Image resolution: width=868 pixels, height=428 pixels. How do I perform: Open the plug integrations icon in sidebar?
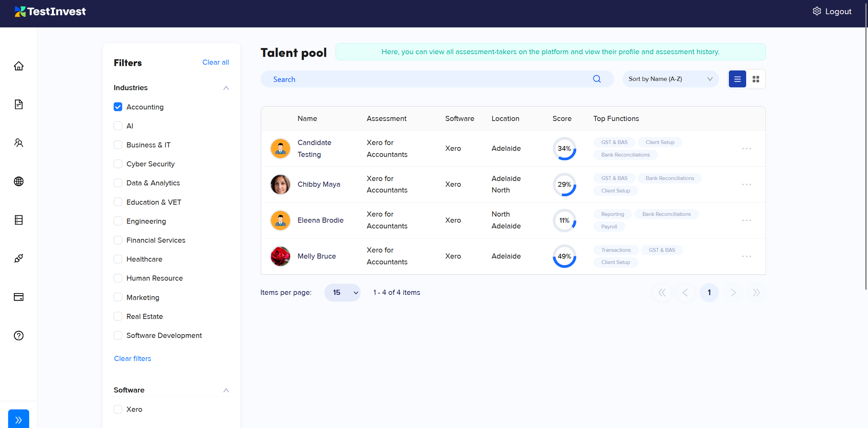coord(19,258)
